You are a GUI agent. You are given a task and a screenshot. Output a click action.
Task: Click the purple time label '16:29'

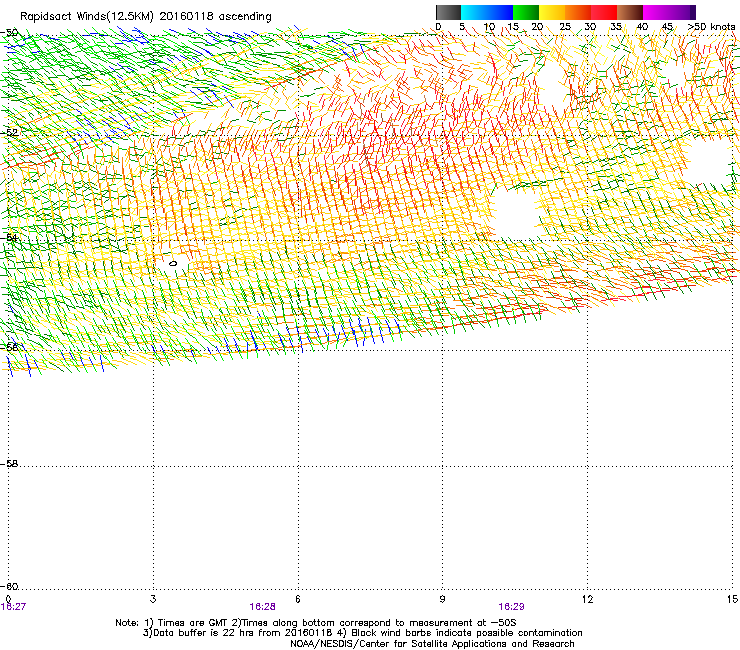pos(511,607)
